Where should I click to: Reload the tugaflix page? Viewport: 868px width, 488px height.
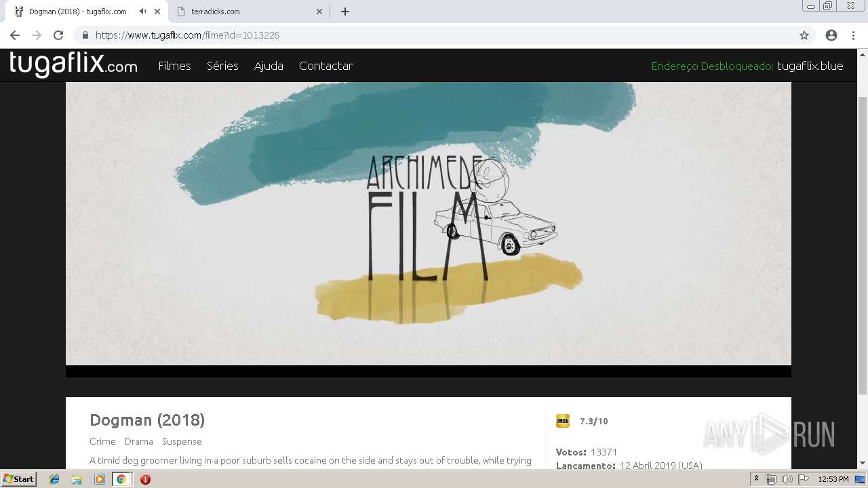tap(58, 35)
